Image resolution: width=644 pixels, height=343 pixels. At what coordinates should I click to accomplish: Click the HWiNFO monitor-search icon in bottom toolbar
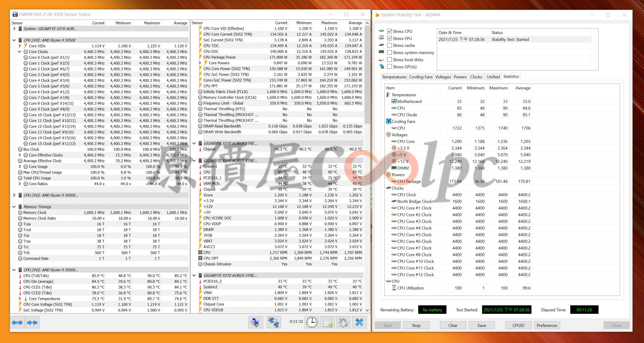[255, 322]
